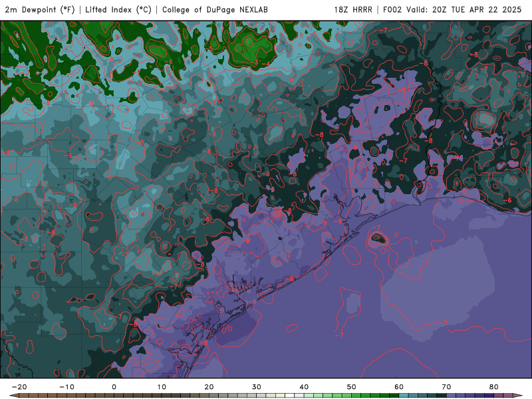Click the "70" color bar label
This screenshot has width=532, height=399.
(x=446, y=387)
